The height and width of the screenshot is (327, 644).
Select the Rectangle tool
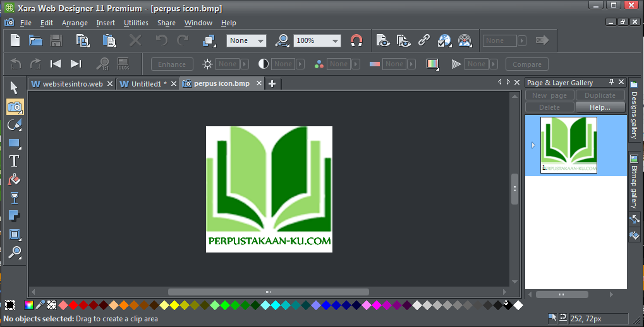15,143
